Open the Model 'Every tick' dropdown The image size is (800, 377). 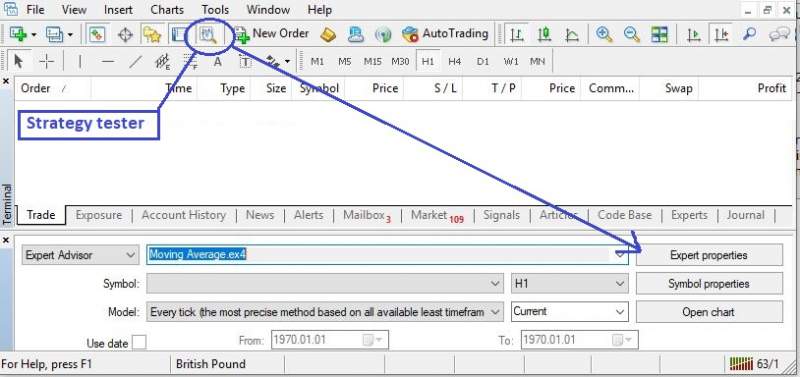tap(325, 312)
